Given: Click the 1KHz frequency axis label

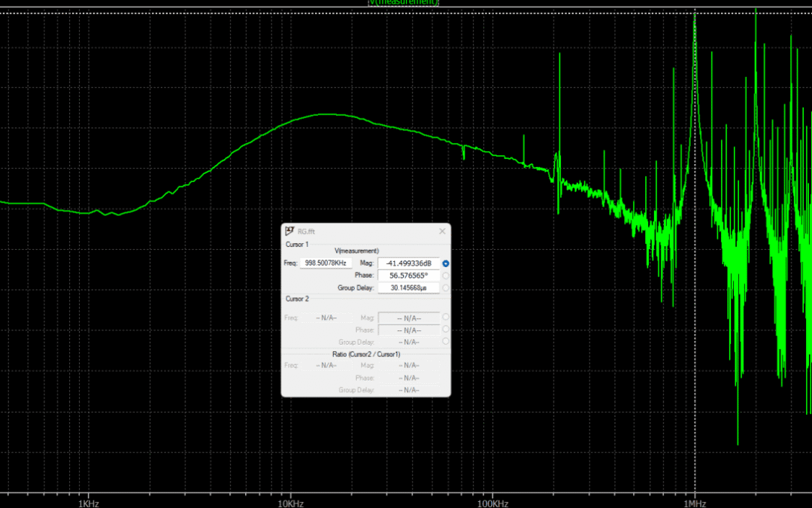Looking at the screenshot, I should pos(89,503).
